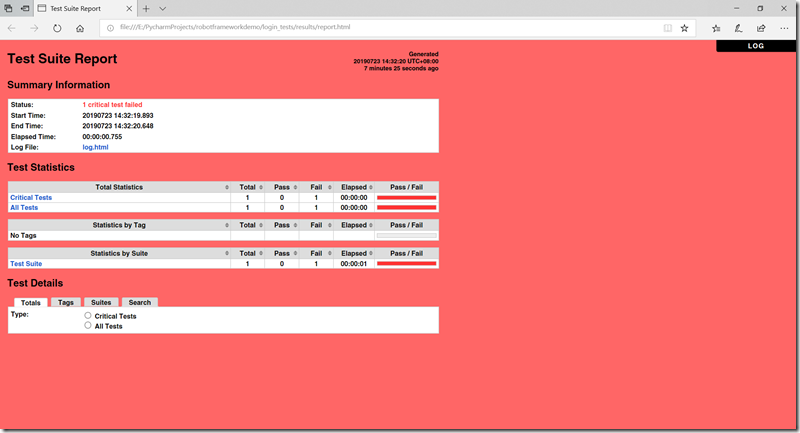Viewport: 800px width, 433px height.
Task: Open browser Settings and more menu
Action: 784,29
